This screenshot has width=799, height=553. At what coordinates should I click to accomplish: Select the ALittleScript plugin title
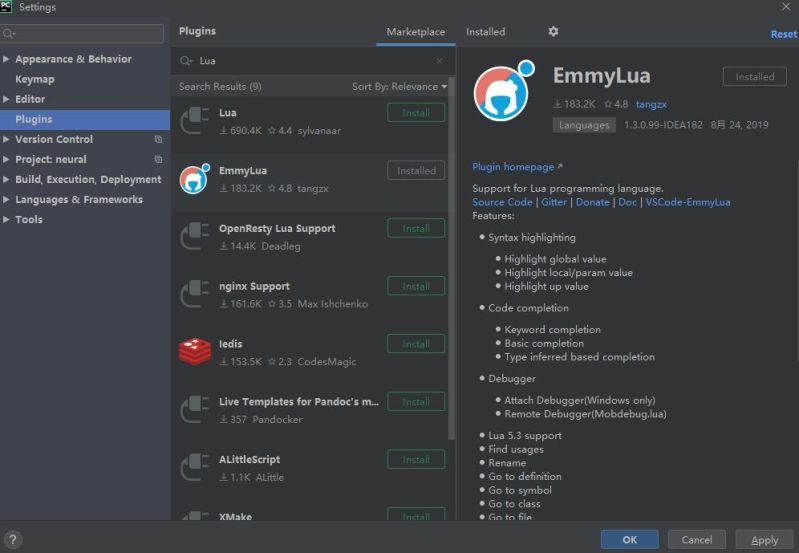[250, 460]
